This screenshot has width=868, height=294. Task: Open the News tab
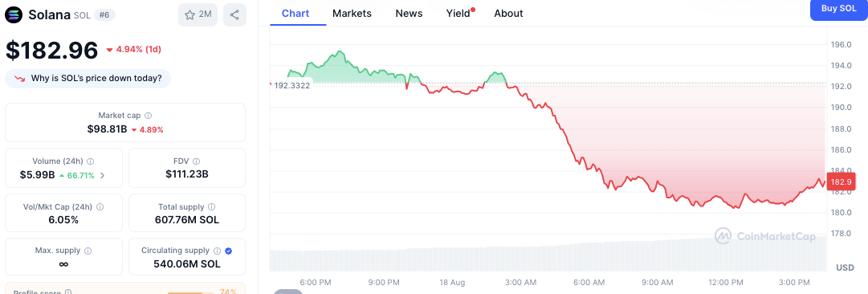click(x=409, y=14)
